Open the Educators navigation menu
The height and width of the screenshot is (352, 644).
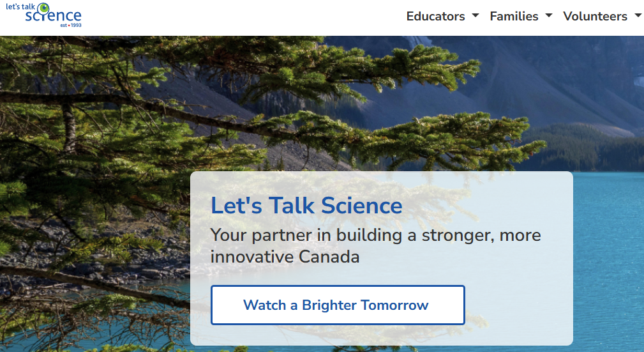(436, 17)
